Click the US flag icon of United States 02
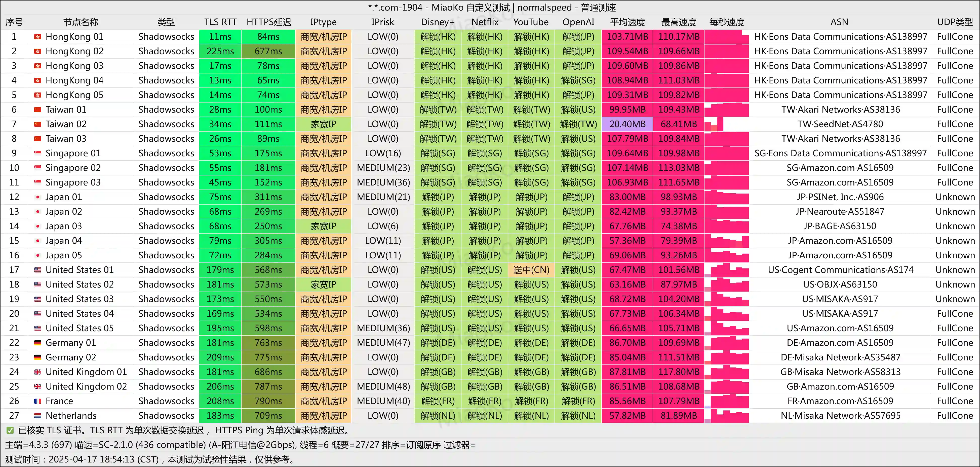980x467 pixels. click(x=38, y=284)
